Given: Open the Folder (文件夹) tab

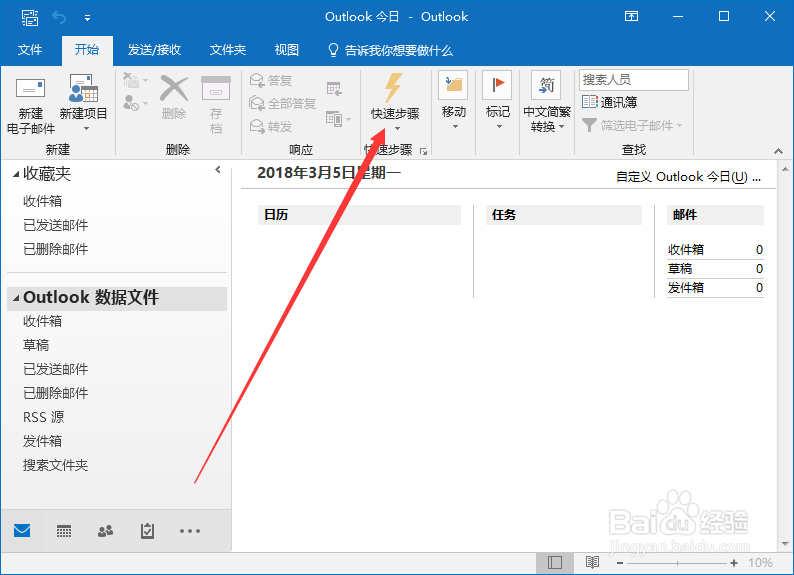Looking at the screenshot, I should pyautogui.click(x=228, y=50).
